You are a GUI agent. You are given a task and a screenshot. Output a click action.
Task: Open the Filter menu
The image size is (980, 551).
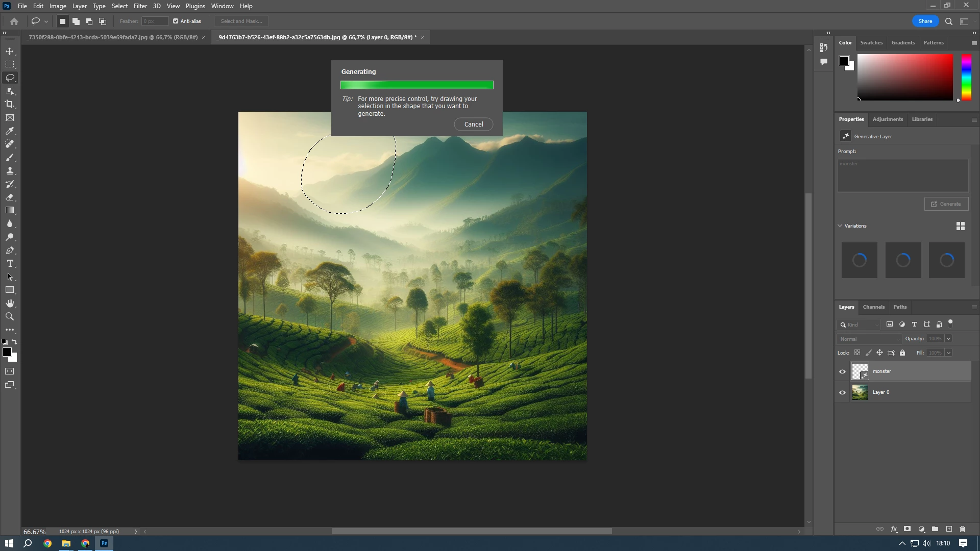[140, 6]
